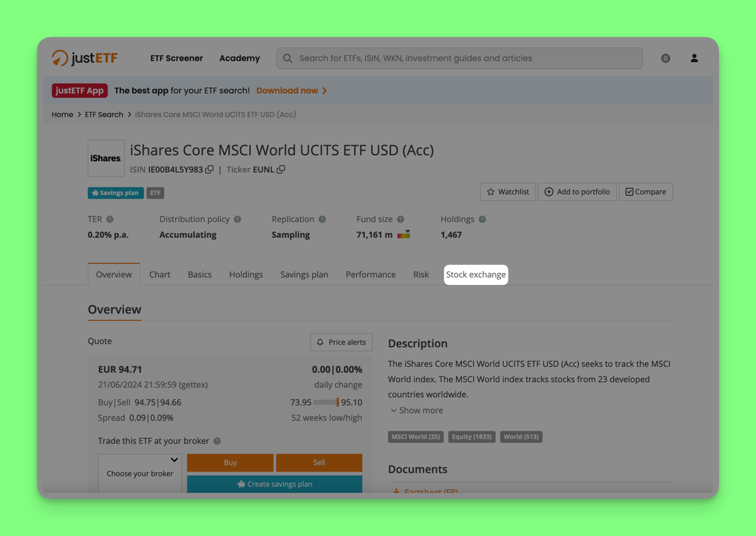The image size is (756, 536).
Task: Click the 52 weeks low/high range bar
Action: pos(326,402)
